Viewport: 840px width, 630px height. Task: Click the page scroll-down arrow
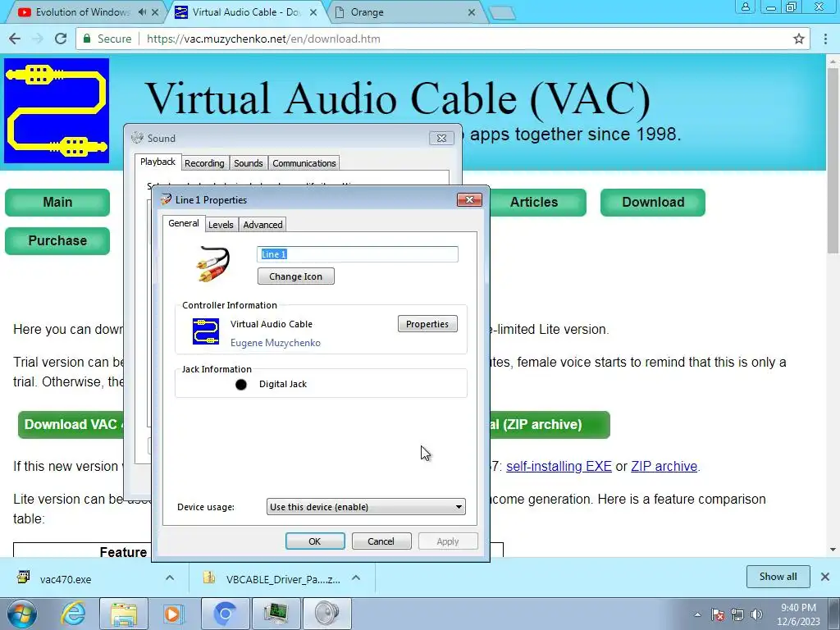coord(833,550)
